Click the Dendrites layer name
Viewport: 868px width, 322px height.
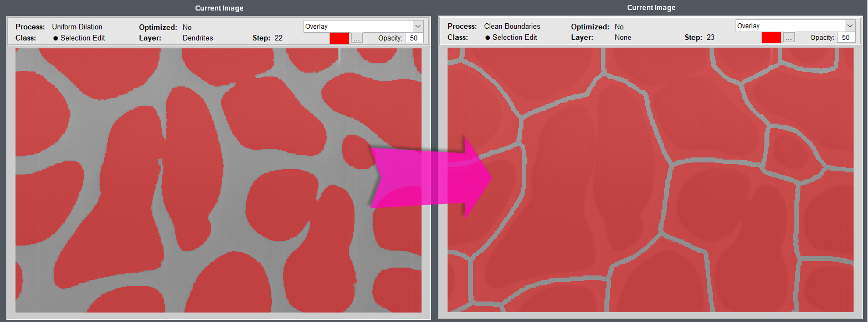pyautogui.click(x=198, y=38)
